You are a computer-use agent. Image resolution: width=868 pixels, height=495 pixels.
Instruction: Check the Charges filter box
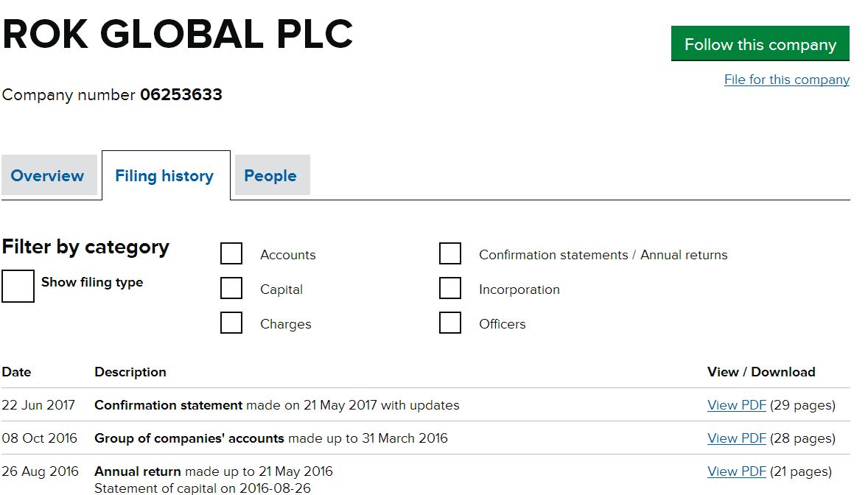click(x=231, y=323)
